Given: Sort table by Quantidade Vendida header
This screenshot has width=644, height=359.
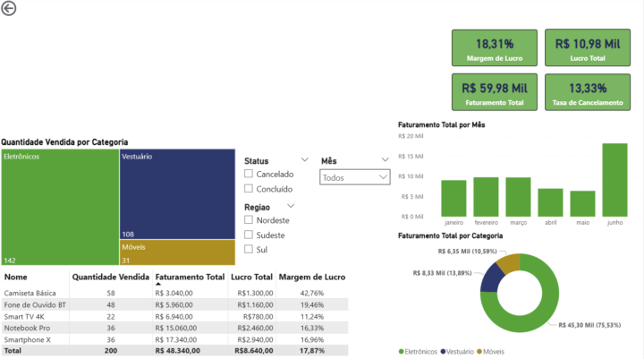Looking at the screenshot, I should [111, 277].
